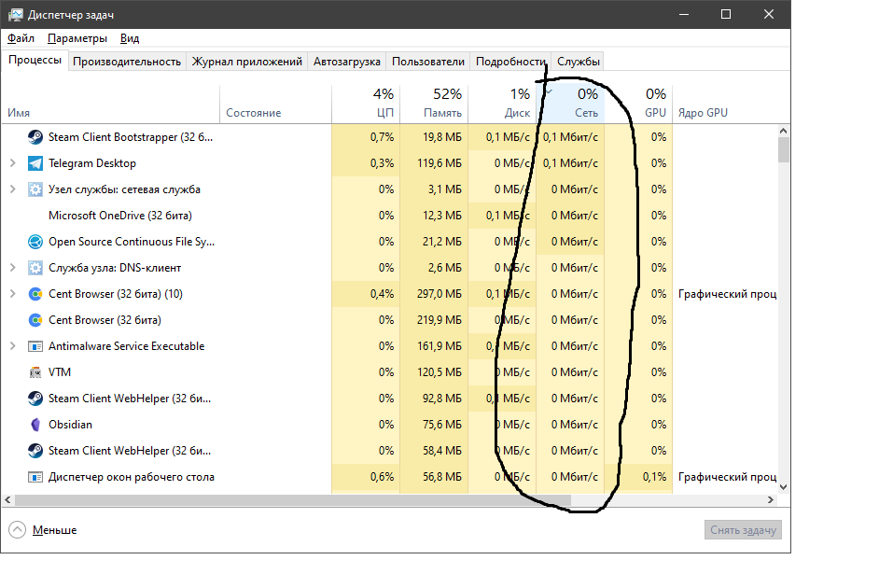Sort processes by Память column
The height and width of the screenshot is (588, 879).
coord(434,105)
